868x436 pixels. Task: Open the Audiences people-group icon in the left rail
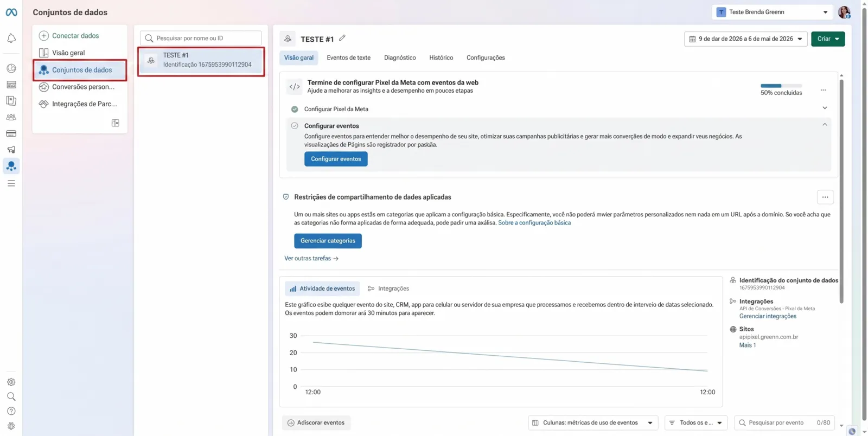tap(11, 117)
